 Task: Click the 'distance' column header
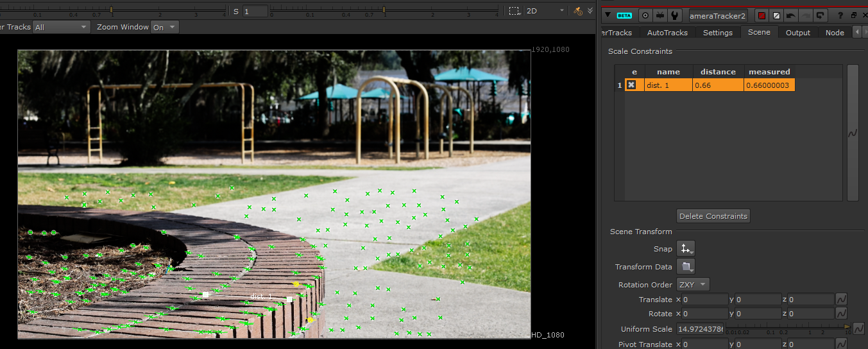click(x=718, y=72)
